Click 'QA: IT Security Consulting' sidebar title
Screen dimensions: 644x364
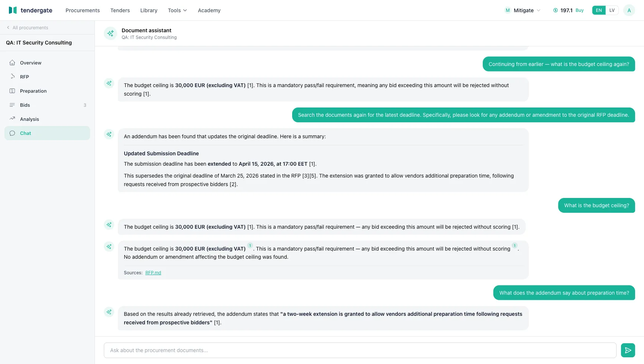click(39, 43)
